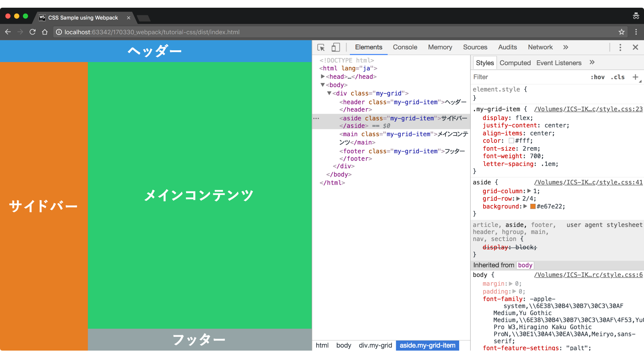Show more DevTools panels chevron
The width and height of the screenshot is (644, 362).
(566, 47)
